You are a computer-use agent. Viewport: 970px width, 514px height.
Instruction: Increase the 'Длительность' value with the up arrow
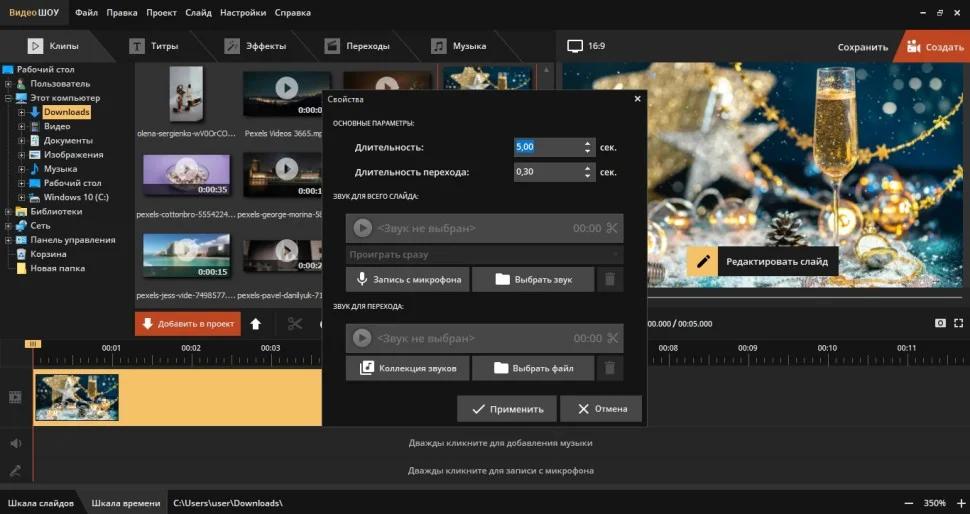click(x=588, y=142)
